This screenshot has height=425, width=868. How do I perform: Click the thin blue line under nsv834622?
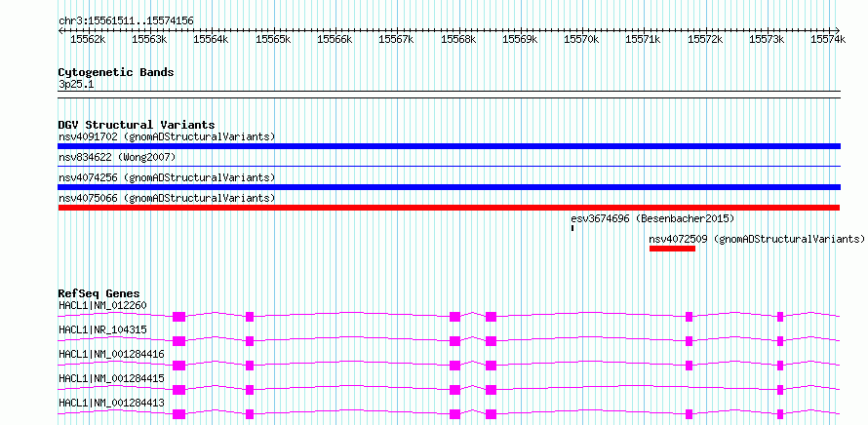[449, 166]
